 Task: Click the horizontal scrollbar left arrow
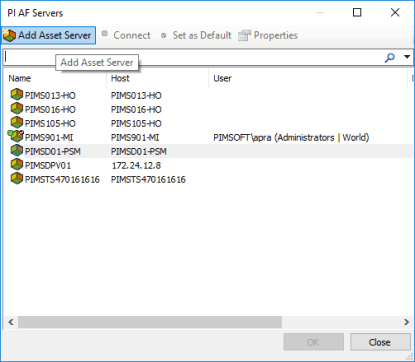[11, 322]
